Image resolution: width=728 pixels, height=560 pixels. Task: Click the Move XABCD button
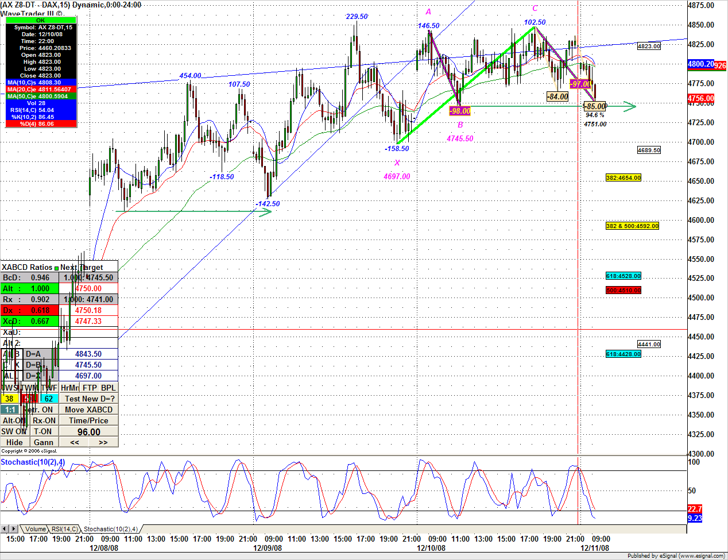pyautogui.click(x=88, y=410)
